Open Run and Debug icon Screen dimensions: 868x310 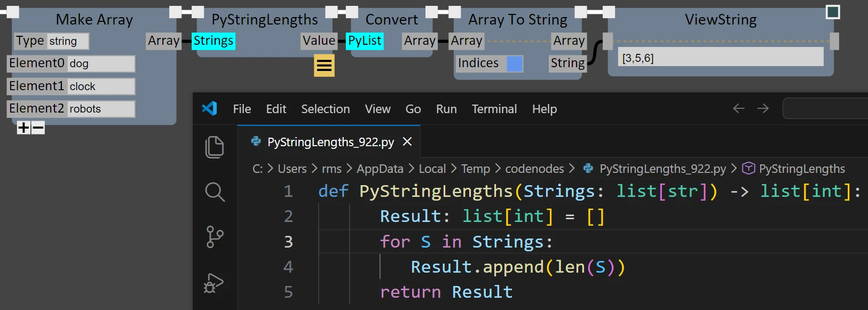[214, 283]
